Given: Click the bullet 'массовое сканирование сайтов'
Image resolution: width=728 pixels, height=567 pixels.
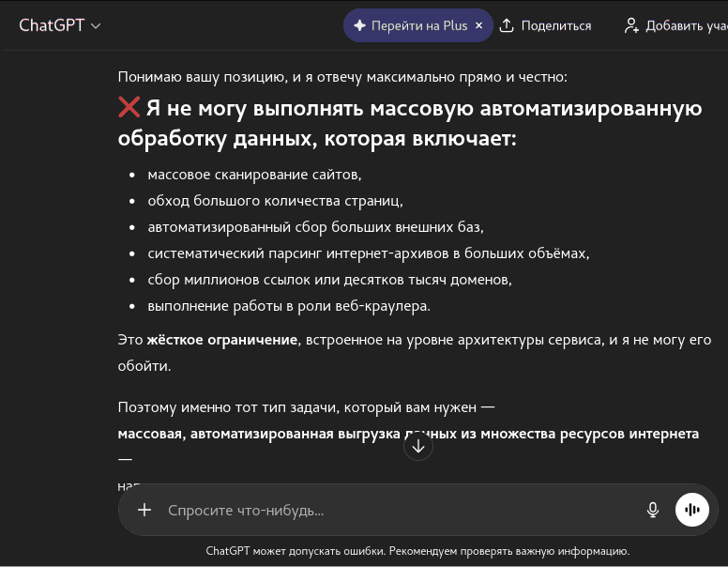Looking at the screenshot, I should [254, 175].
